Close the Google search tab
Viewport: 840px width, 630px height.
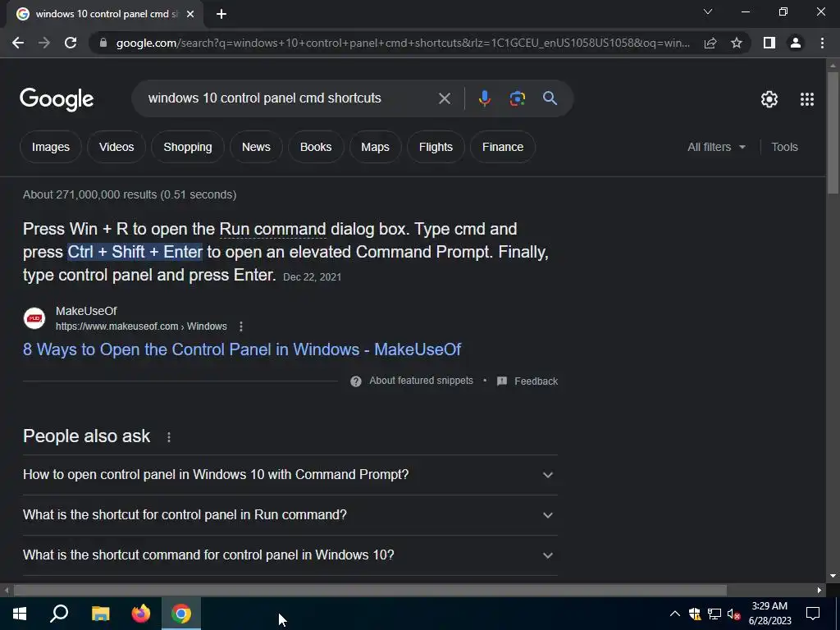190,14
